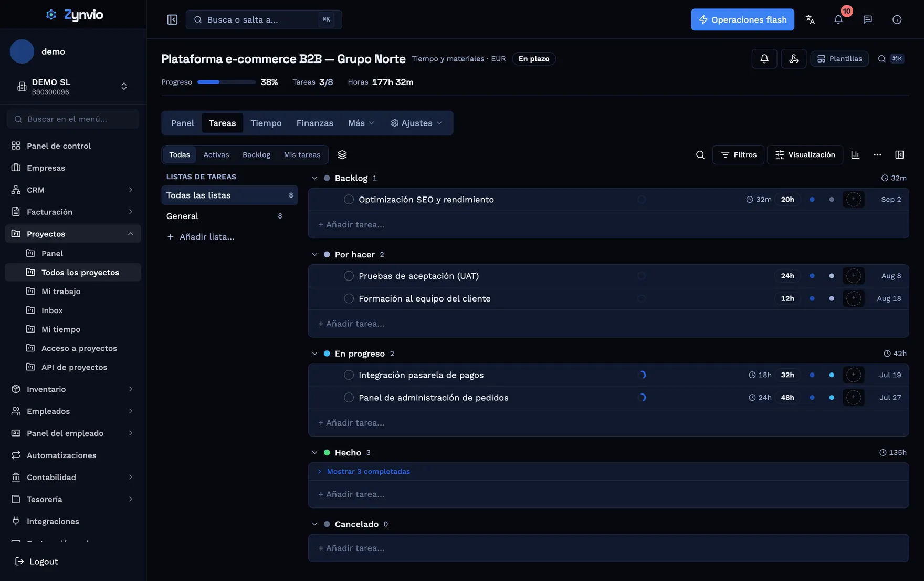Click Operaciones flash button
Viewport: 924px width, 581px height.
[742, 19]
